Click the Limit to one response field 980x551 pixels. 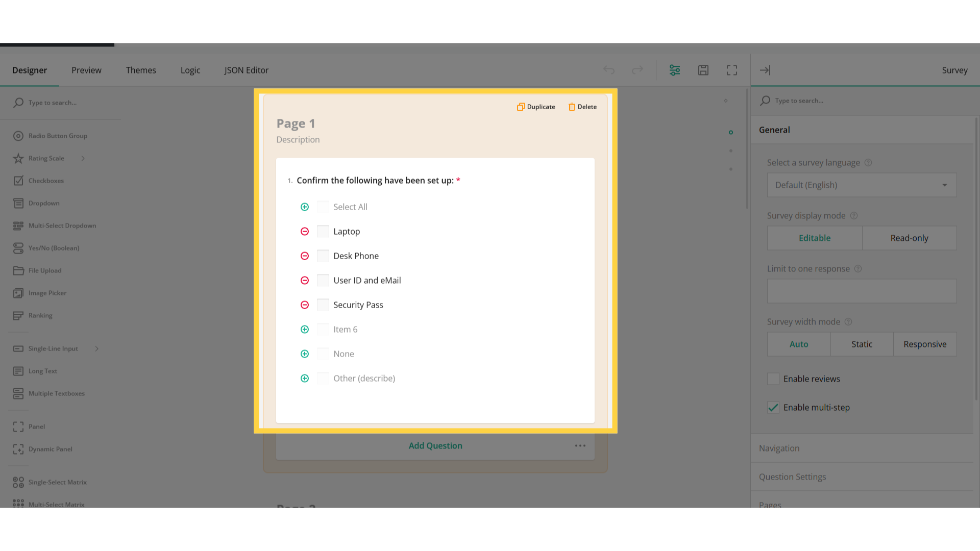[862, 291]
